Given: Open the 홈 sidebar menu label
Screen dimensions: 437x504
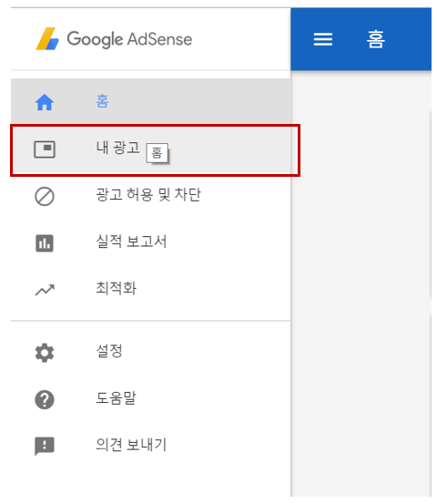Looking at the screenshot, I should click(x=103, y=101).
